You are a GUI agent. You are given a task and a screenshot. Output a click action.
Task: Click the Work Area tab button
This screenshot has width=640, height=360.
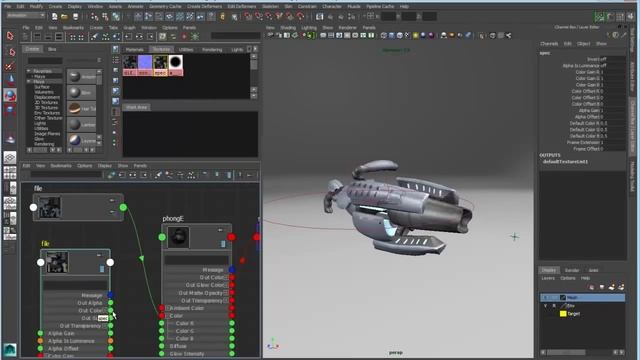click(x=137, y=107)
